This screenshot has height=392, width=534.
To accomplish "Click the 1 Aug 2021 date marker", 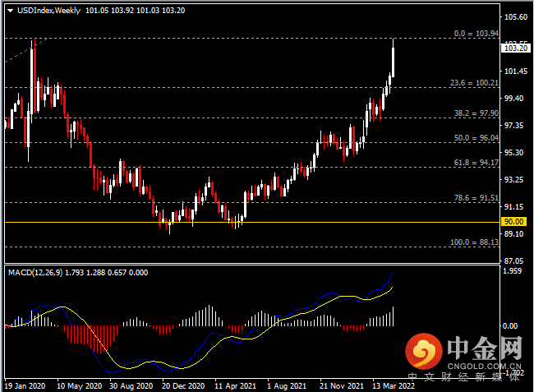I will [287, 386].
